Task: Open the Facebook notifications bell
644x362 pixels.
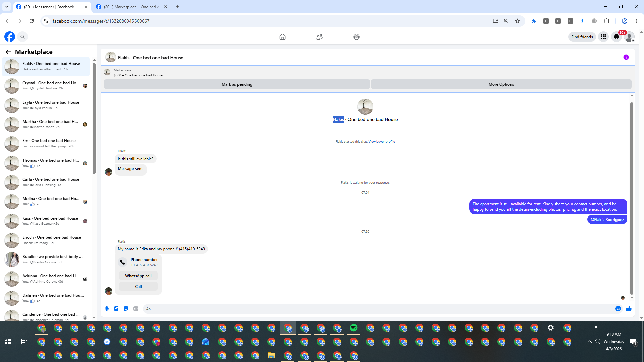Action: point(616,37)
